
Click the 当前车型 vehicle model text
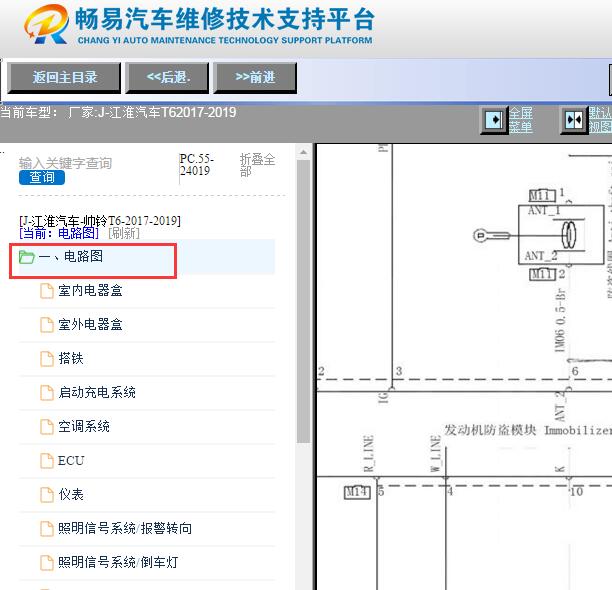tap(118, 112)
